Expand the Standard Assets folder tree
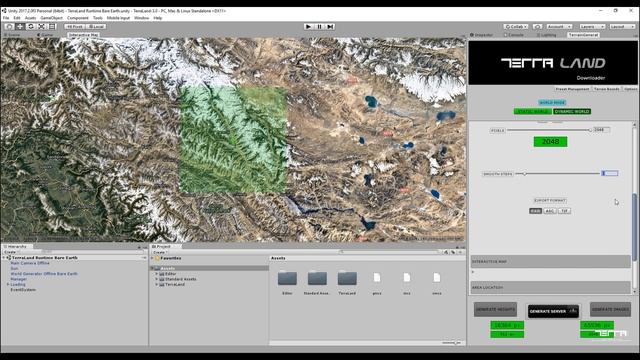 157,279
